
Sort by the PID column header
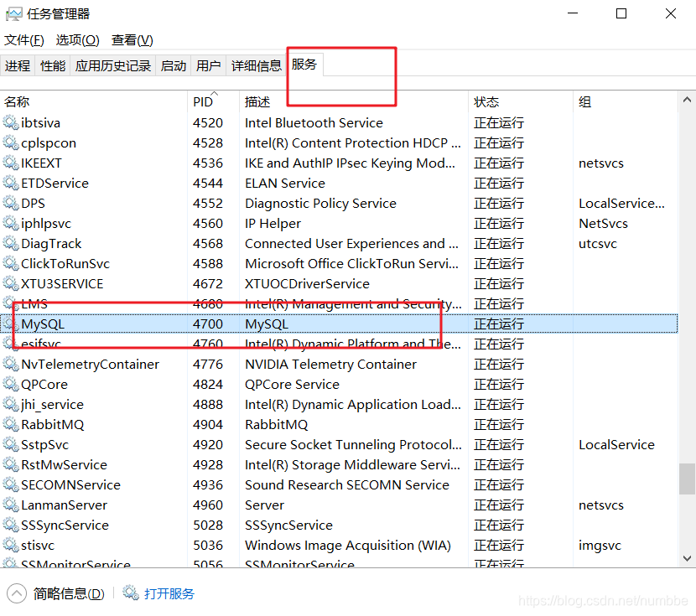point(214,102)
